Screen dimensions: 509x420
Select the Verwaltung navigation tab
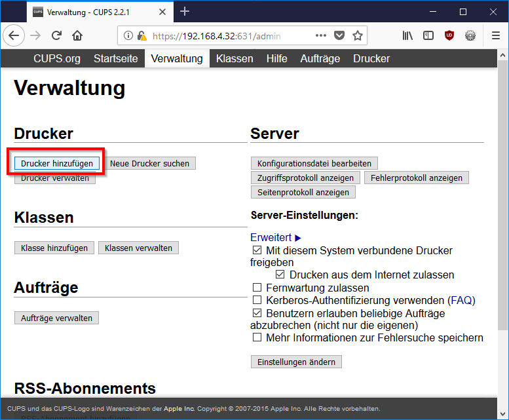point(177,58)
